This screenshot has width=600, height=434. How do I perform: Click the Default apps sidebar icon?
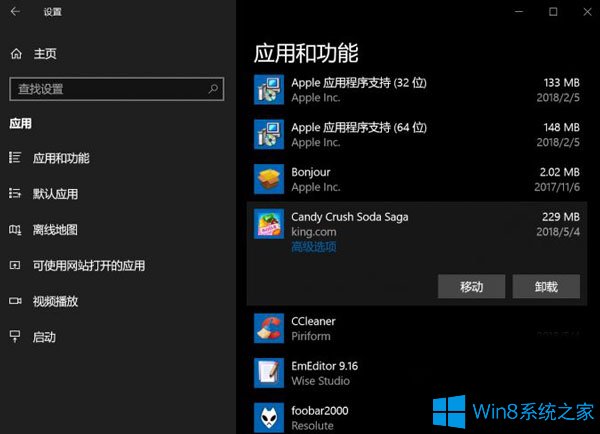click(x=15, y=193)
